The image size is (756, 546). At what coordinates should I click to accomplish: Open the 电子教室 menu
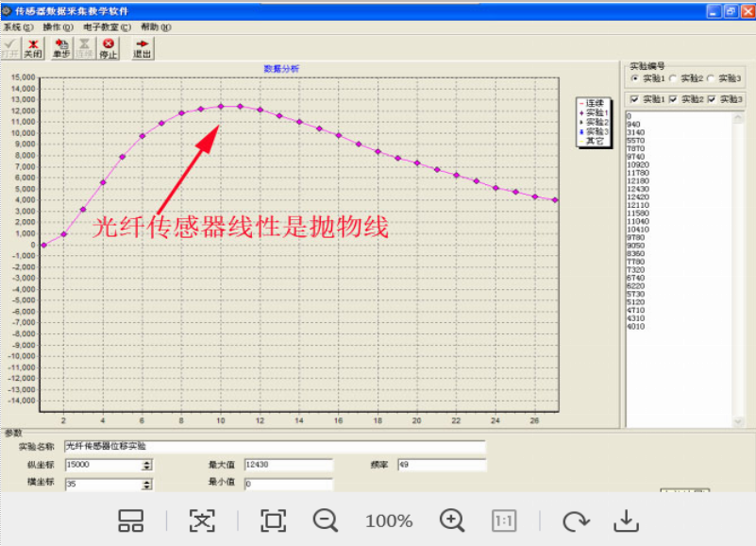point(107,27)
